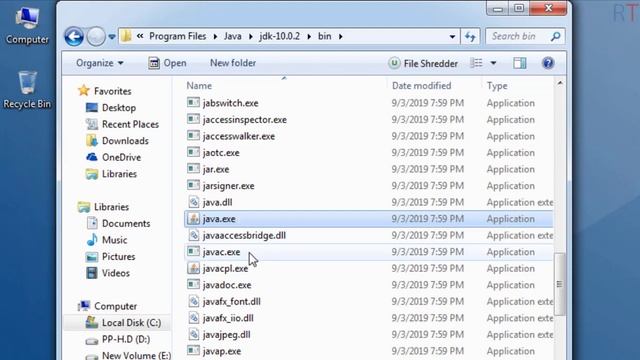Expand the arrow after Program Files breadcrumb
The height and width of the screenshot is (360, 640).
[215, 37]
